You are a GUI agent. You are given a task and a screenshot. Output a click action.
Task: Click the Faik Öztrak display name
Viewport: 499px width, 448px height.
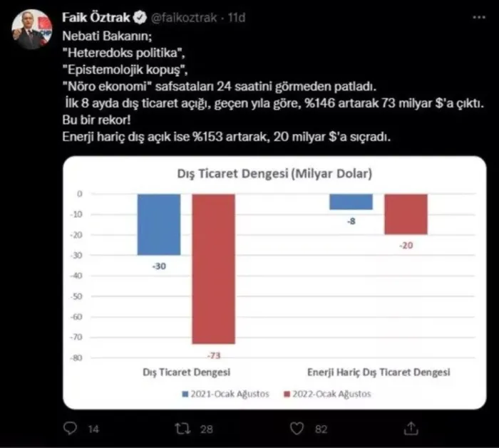[96, 18]
